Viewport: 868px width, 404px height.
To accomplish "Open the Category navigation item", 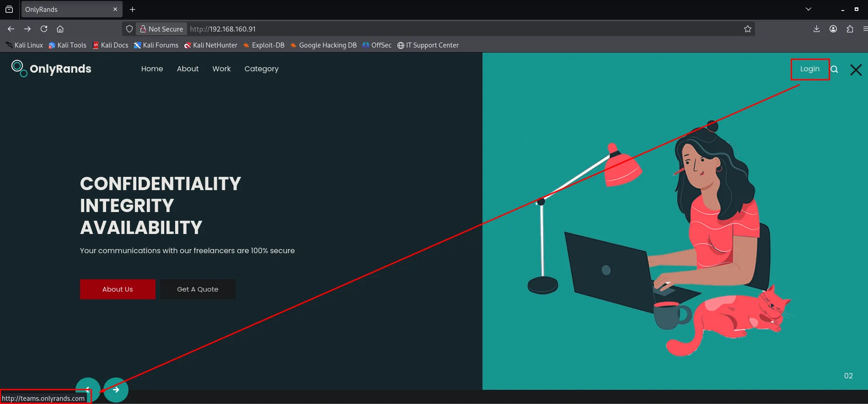I will click(262, 69).
